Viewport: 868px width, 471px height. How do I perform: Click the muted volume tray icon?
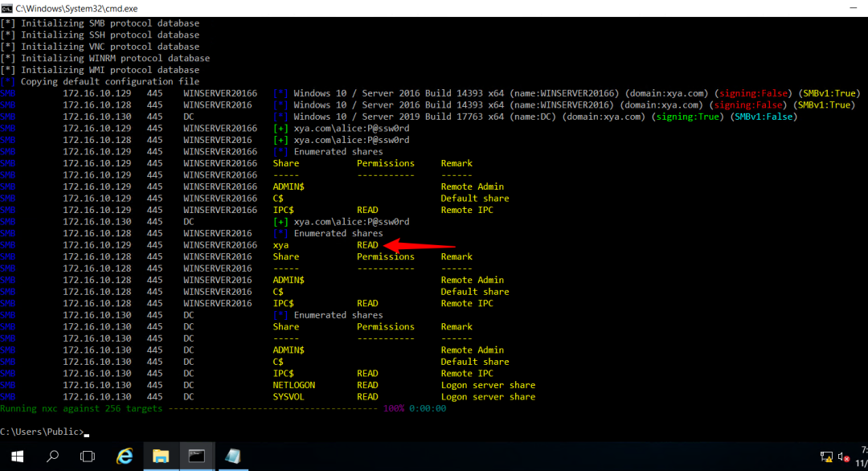coord(844,457)
